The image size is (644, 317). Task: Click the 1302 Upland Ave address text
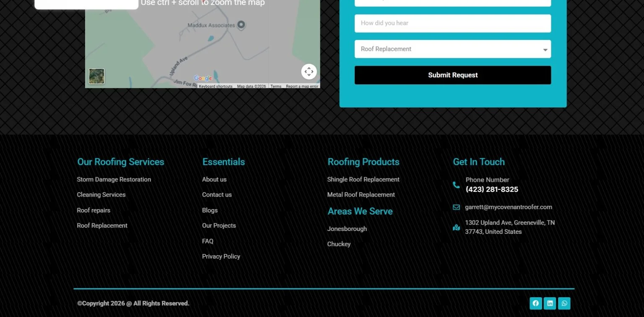point(510,227)
